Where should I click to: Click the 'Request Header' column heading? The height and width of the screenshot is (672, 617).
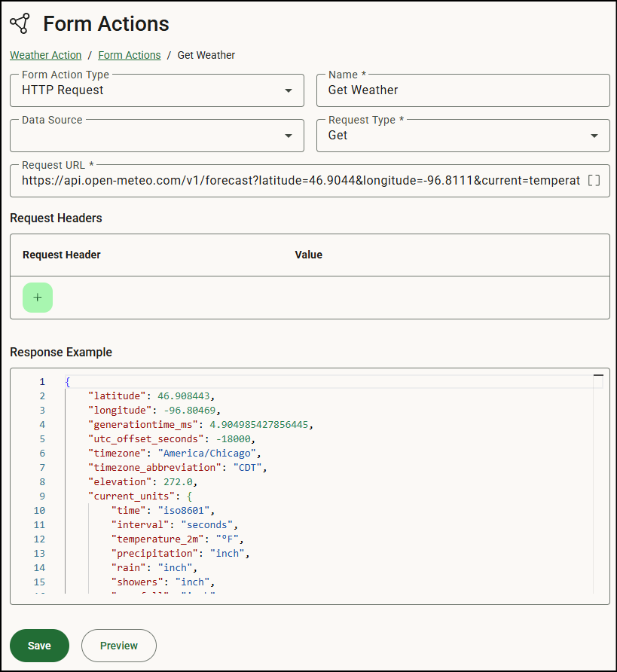[62, 255]
